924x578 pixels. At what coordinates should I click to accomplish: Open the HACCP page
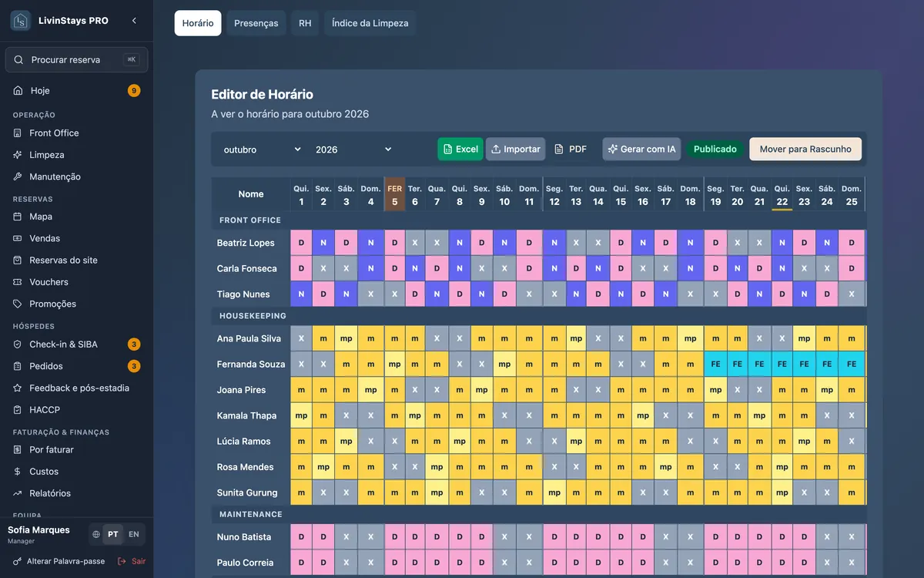[76, 410]
